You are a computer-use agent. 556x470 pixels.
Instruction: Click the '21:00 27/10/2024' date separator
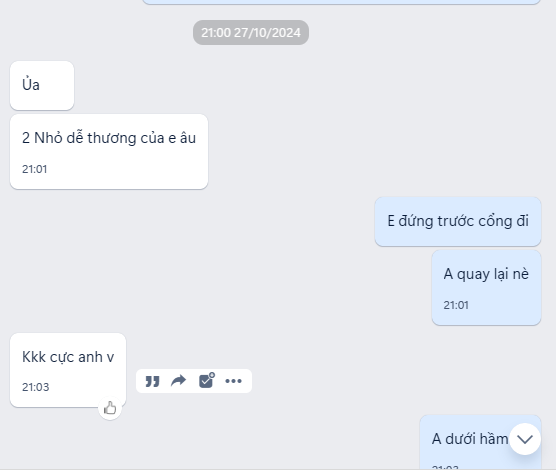(x=251, y=33)
